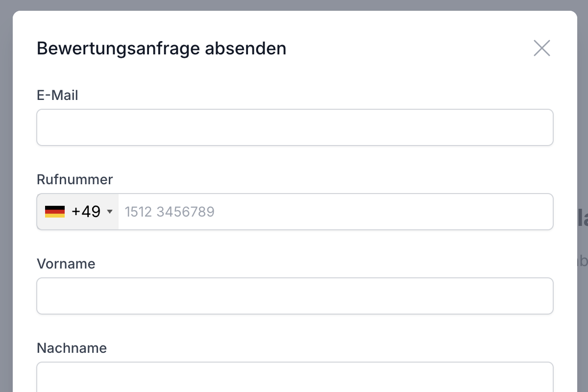Viewport: 588px width, 392px height.
Task: Click the placeholder text 1512 3456789
Action: [170, 212]
